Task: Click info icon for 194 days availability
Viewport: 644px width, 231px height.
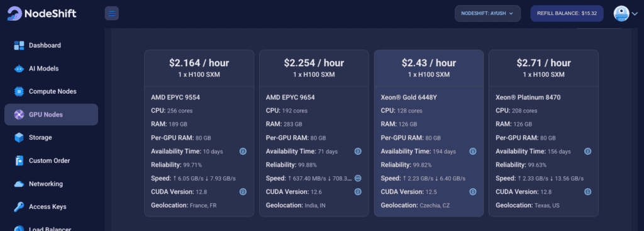Action: pos(473,151)
